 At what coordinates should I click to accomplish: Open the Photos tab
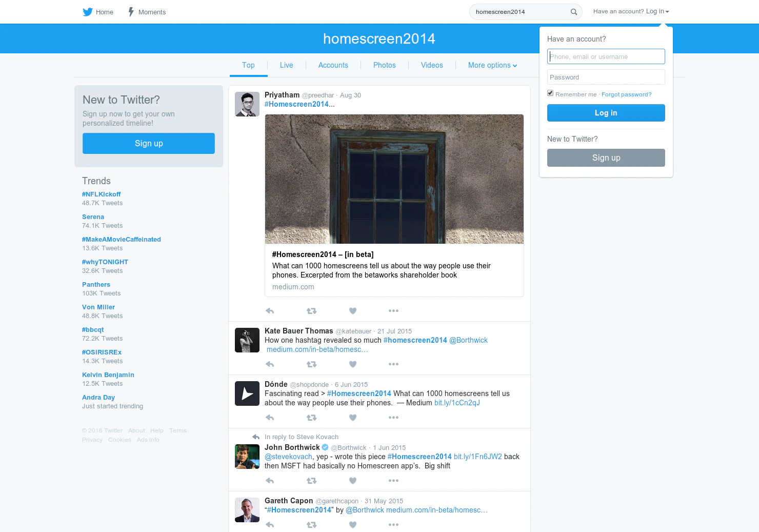point(385,65)
